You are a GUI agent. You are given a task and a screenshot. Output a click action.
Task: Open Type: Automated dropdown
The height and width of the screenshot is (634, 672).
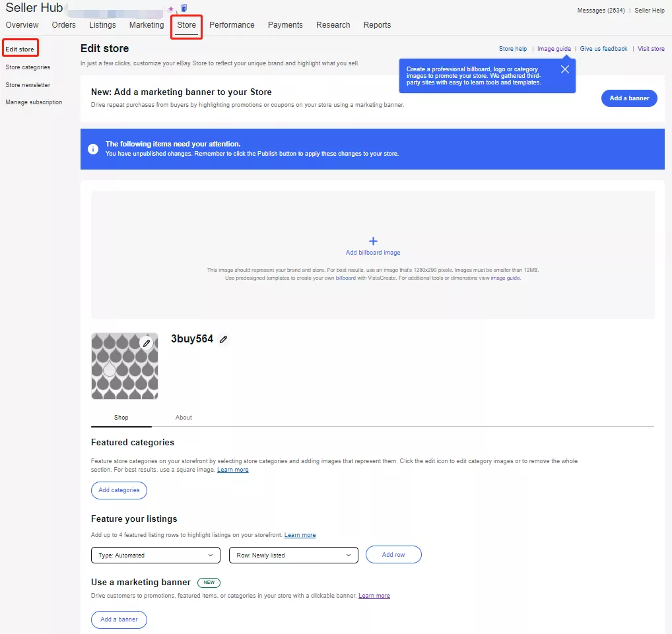156,555
